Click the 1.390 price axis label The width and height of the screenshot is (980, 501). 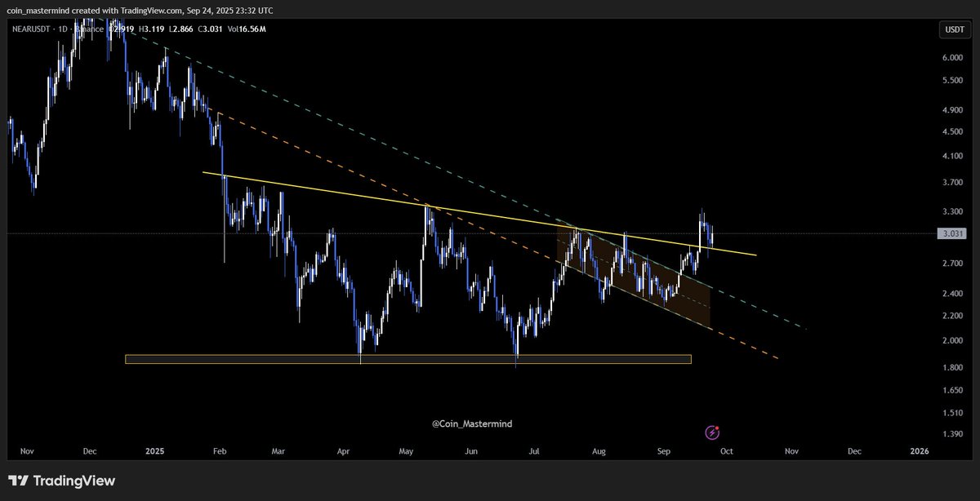tap(953, 435)
